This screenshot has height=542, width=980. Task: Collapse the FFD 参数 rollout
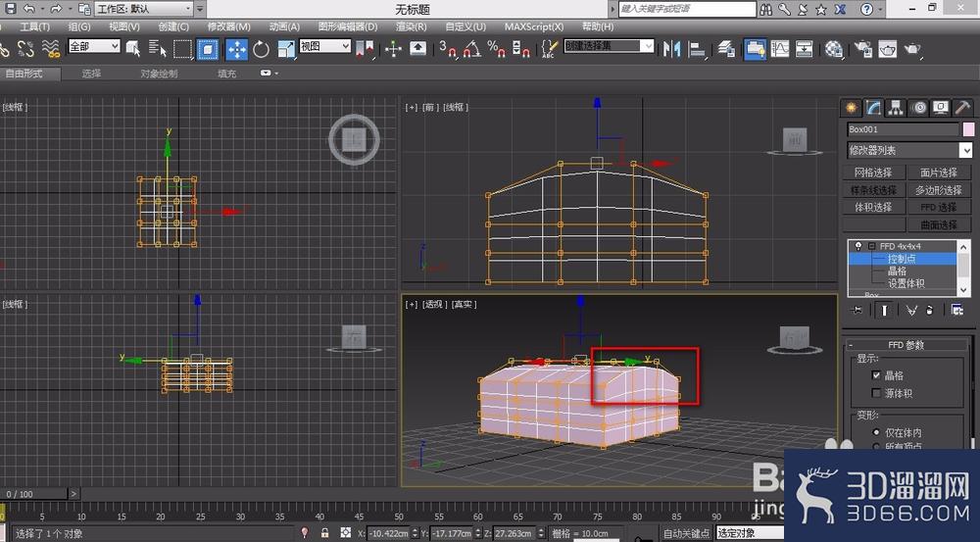(906, 345)
